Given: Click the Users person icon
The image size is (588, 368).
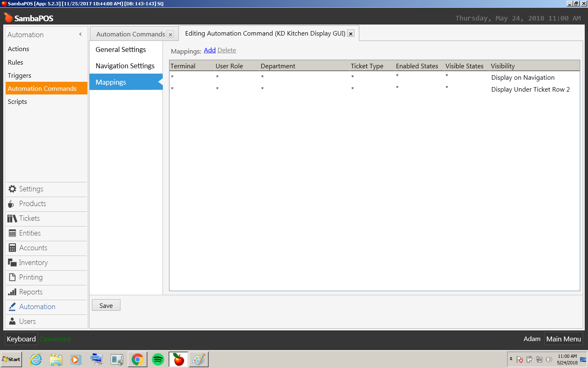Looking at the screenshot, I should pos(12,321).
